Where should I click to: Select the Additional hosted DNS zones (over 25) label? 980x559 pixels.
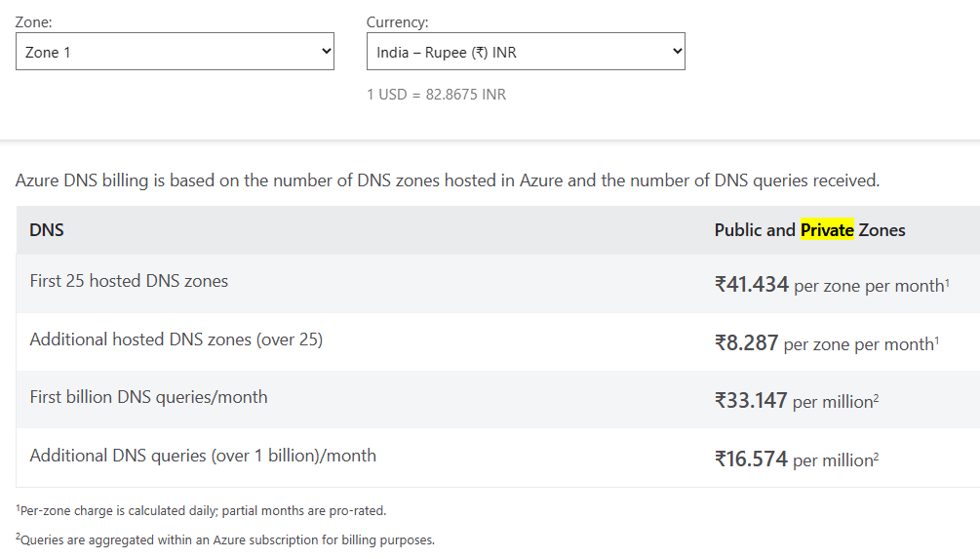pyautogui.click(x=176, y=339)
